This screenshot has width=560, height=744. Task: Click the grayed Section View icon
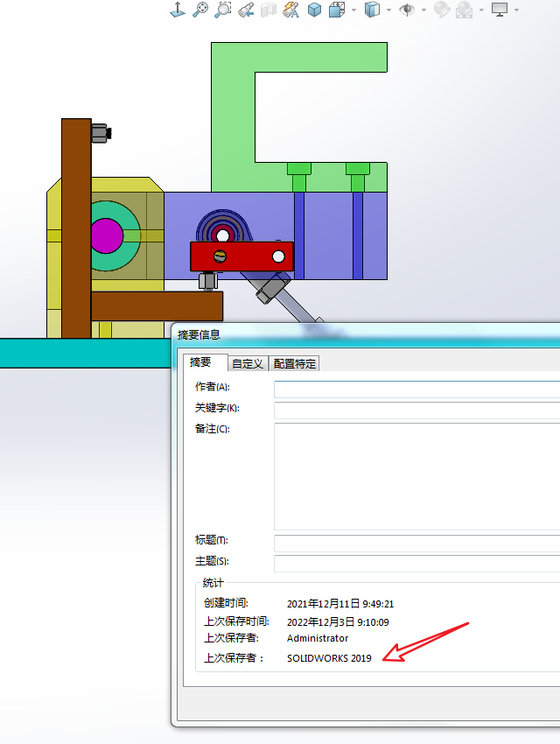(x=269, y=10)
